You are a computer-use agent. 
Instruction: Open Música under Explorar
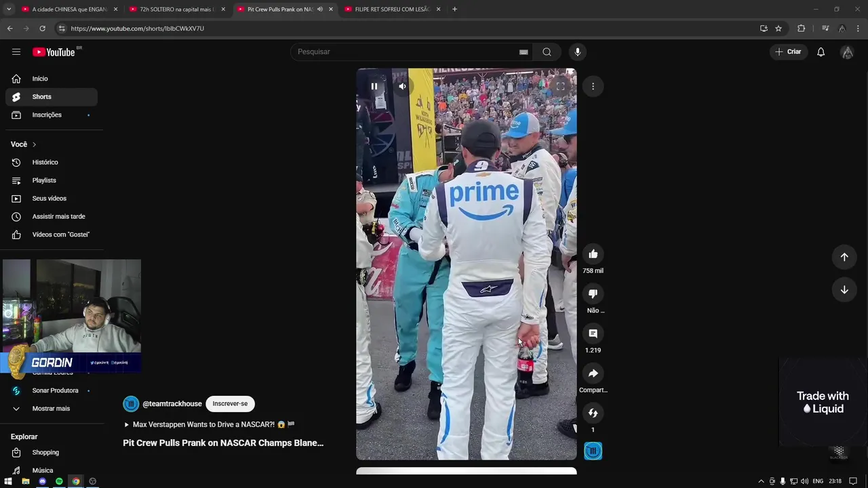coord(52,470)
